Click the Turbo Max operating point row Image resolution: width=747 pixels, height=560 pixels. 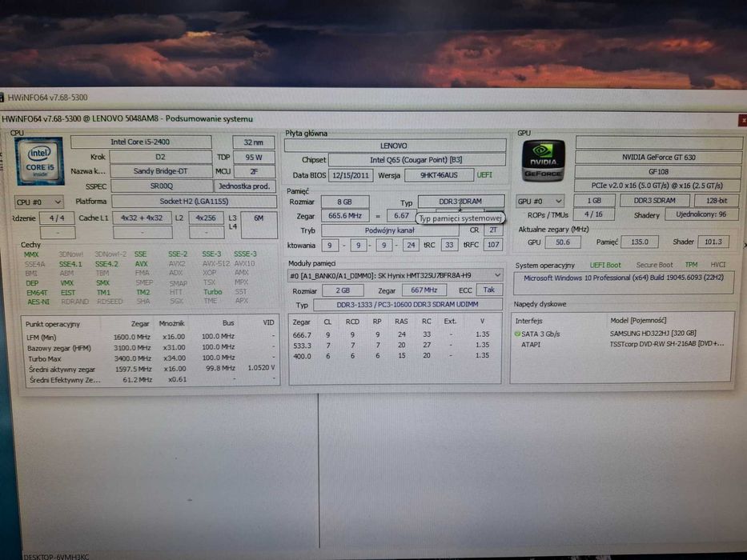coord(151,358)
